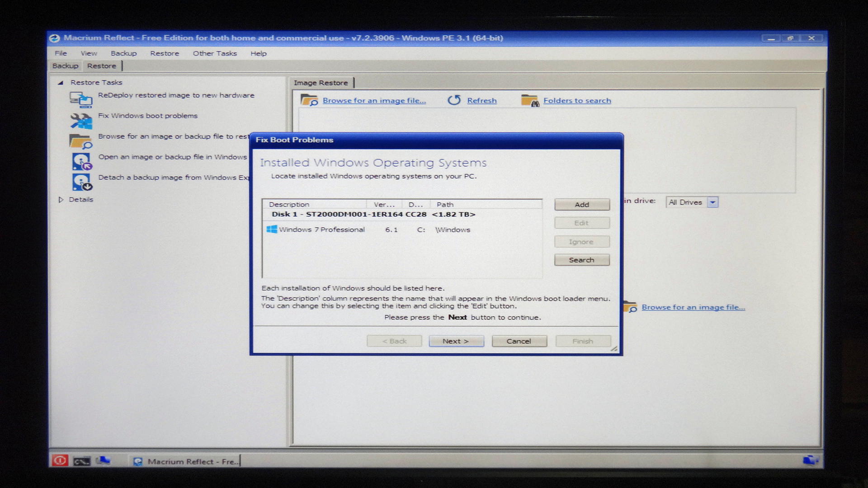This screenshot has width=868, height=488.
Task: Click the Browse for image or backup file folder icon
Action: click(x=81, y=141)
